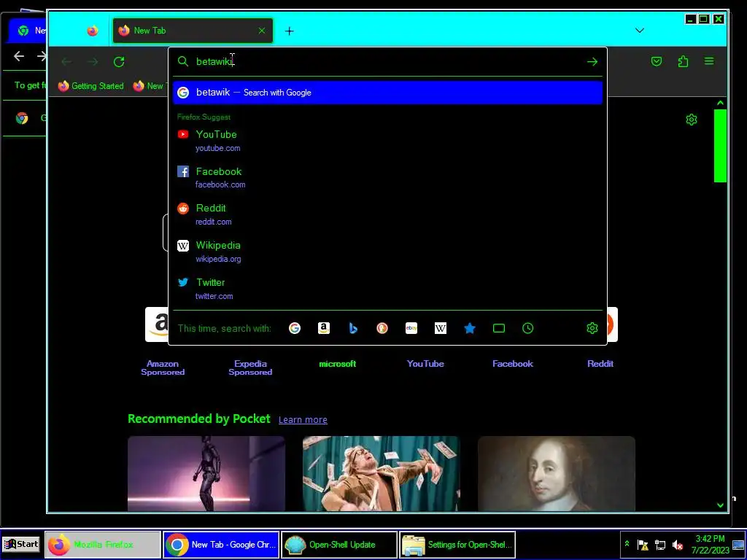Expand list all tabs chevron
Screen dimensions: 747x560
[x=639, y=31]
